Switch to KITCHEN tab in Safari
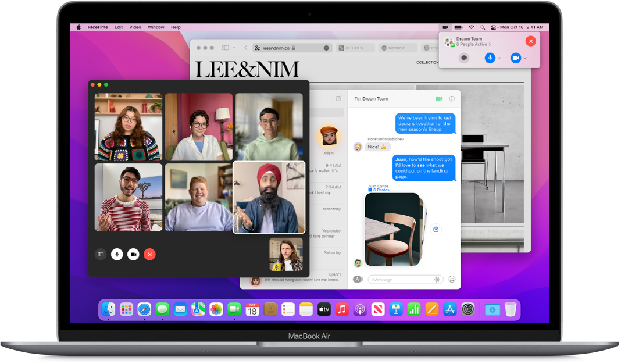This screenshot has height=364, width=621. (355, 48)
